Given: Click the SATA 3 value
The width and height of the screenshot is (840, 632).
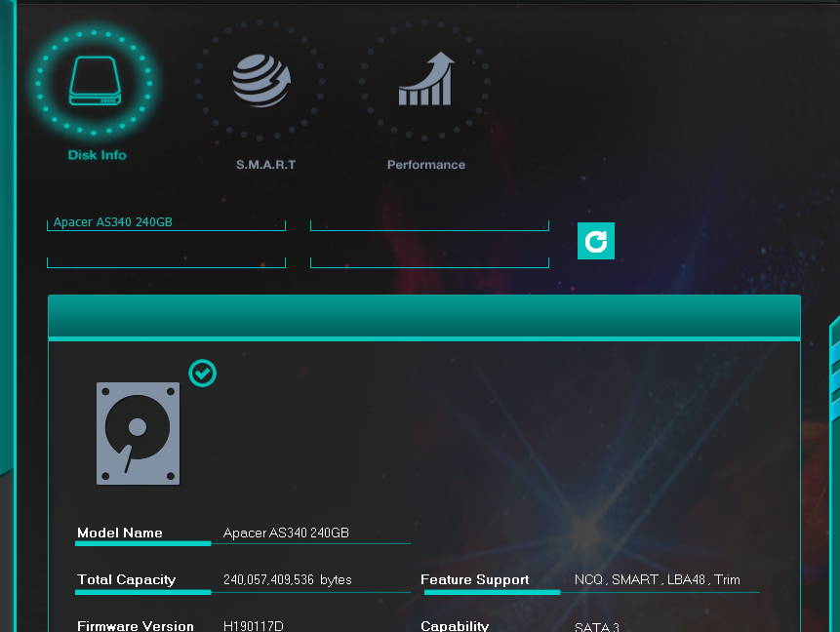Looking at the screenshot, I should click(x=597, y=627).
